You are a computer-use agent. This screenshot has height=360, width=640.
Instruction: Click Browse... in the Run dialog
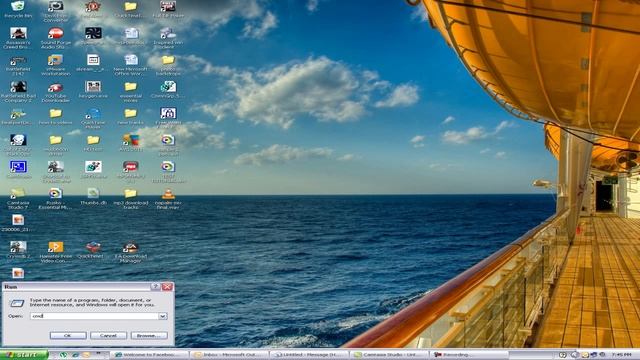(x=149, y=336)
